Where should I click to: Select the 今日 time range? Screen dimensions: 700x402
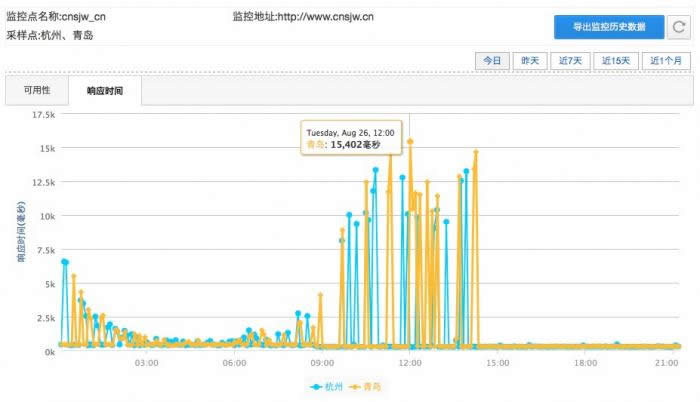click(x=491, y=61)
